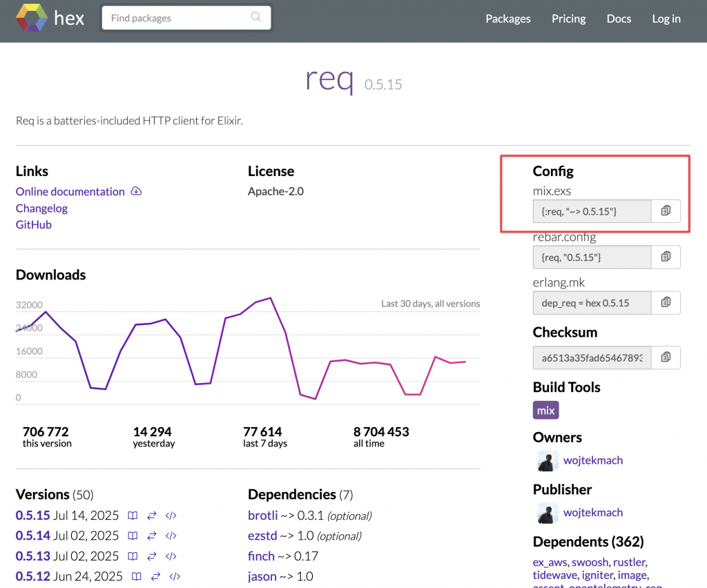Go to the Pricing page
This screenshot has height=588, width=707.
point(569,19)
